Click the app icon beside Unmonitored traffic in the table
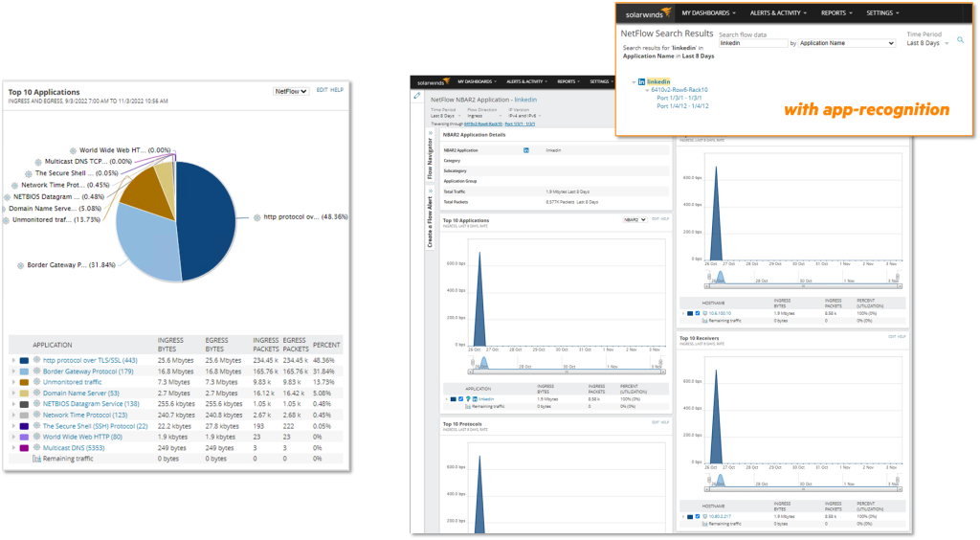Viewport: 980px width, 540px height. point(37,382)
